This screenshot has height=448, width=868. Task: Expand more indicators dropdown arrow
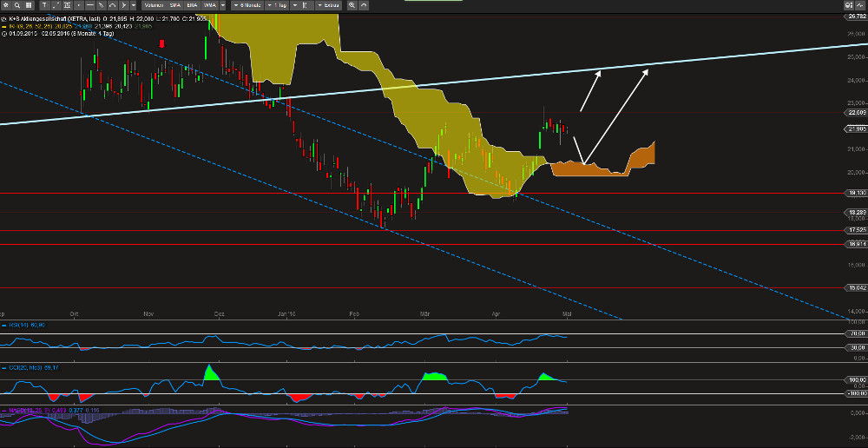pyautogui.click(x=222, y=5)
